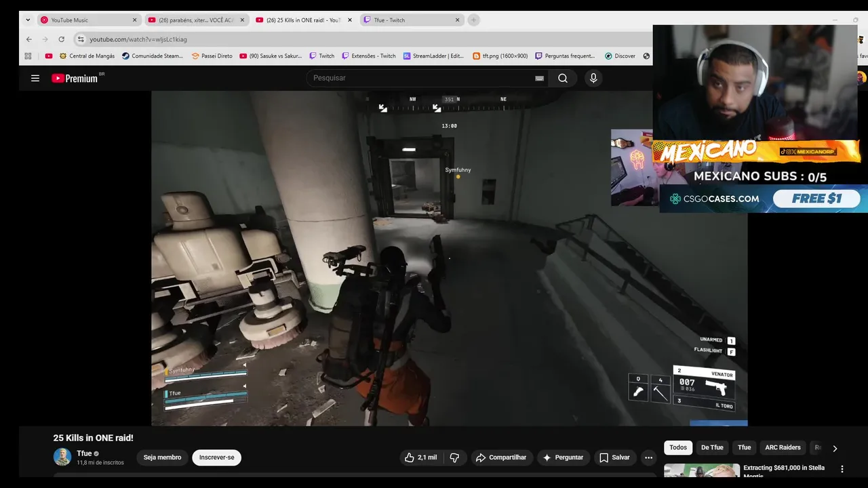Open Central de Mangás bookmark

pyautogui.click(x=87, y=56)
